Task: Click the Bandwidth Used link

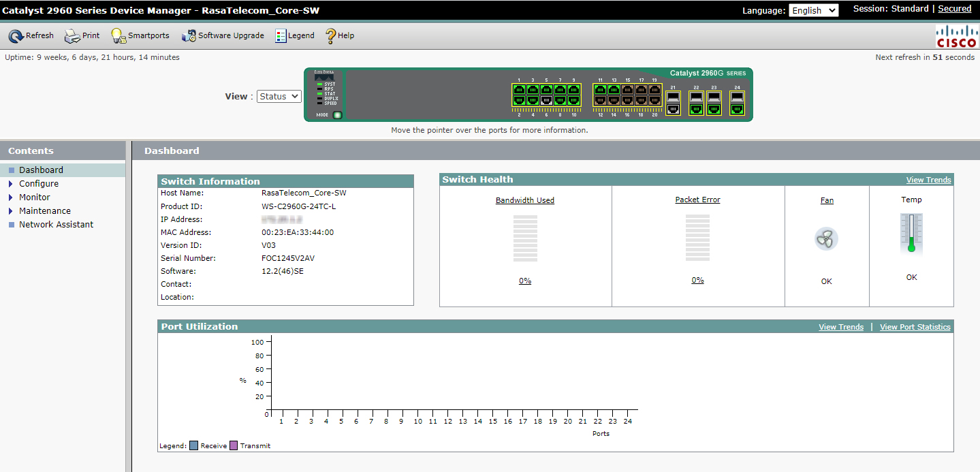Action: pos(524,200)
